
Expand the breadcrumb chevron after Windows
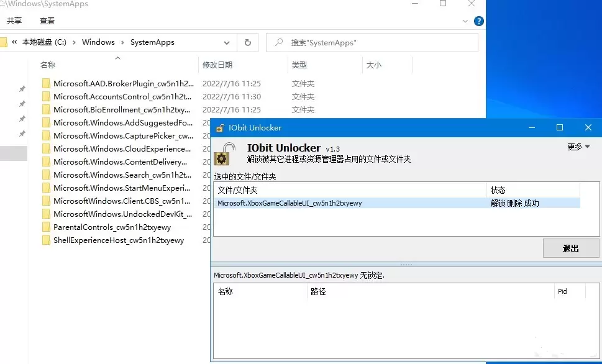[x=122, y=42]
